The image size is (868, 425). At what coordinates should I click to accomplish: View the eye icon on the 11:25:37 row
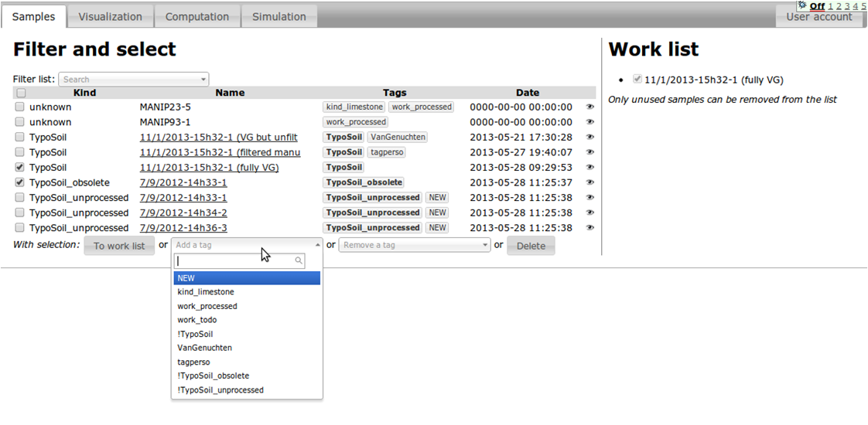coord(589,182)
